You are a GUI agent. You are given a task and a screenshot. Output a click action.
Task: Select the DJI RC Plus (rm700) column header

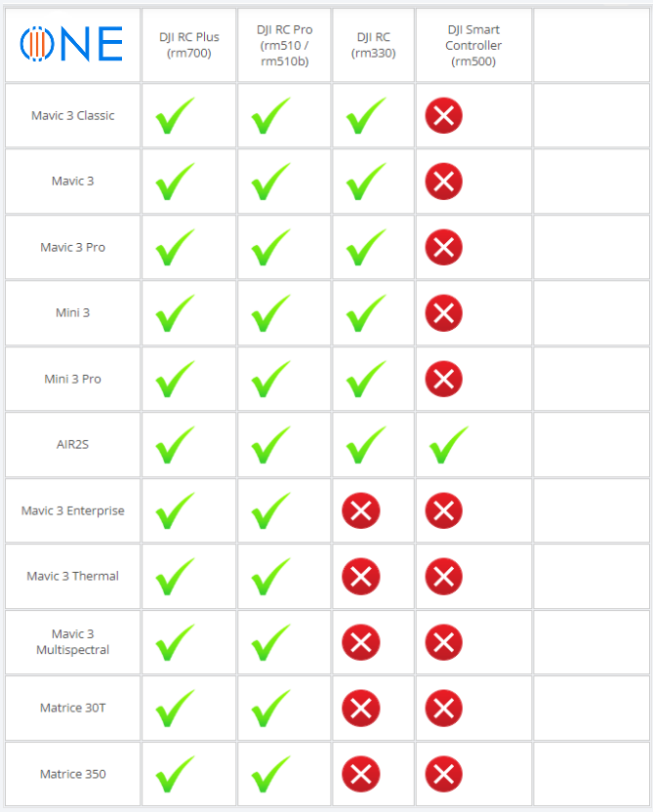click(189, 45)
